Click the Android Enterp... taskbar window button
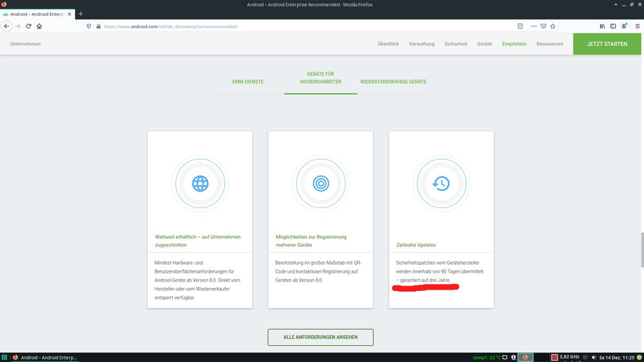This screenshot has height=362, width=644. click(x=45, y=358)
